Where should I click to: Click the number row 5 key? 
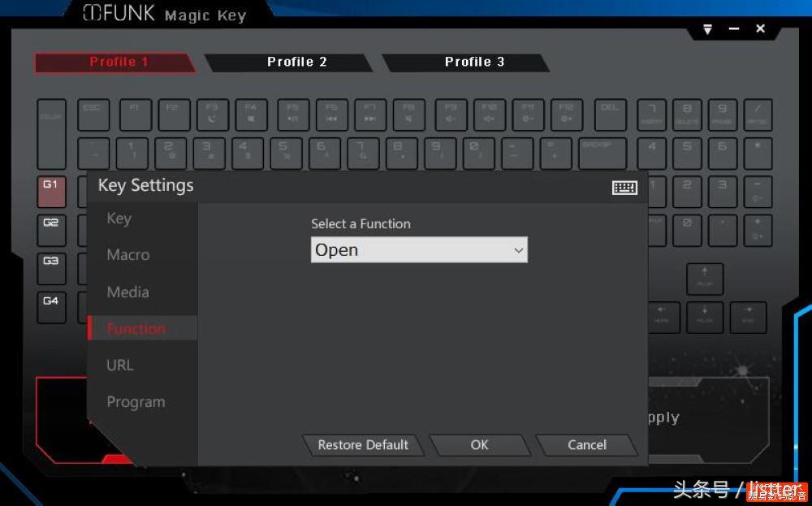point(287,154)
